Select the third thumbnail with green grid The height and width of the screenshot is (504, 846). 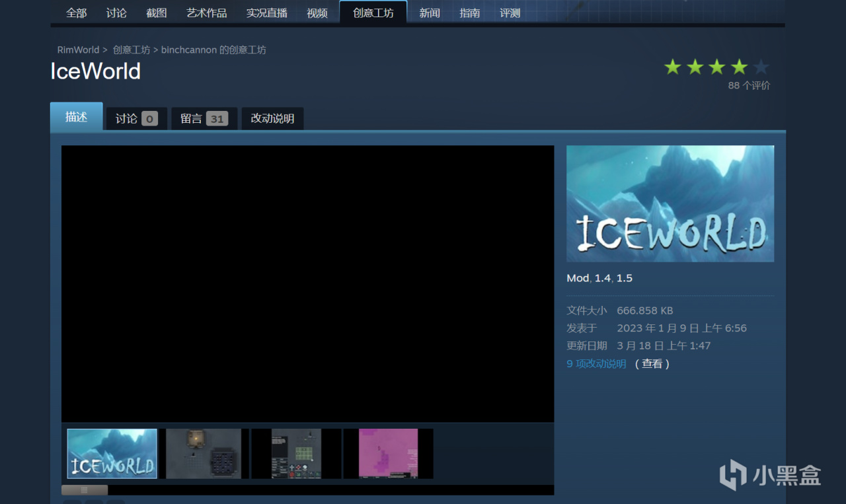(x=296, y=454)
